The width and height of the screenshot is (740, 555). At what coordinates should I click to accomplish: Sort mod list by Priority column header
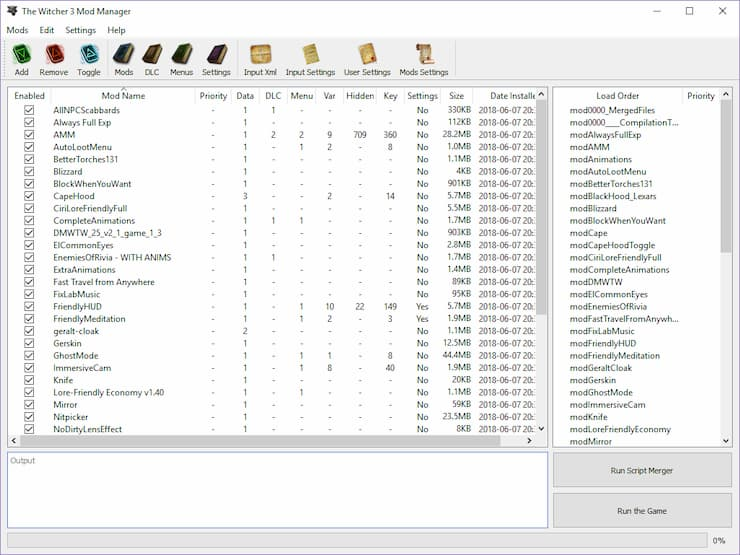click(x=213, y=96)
